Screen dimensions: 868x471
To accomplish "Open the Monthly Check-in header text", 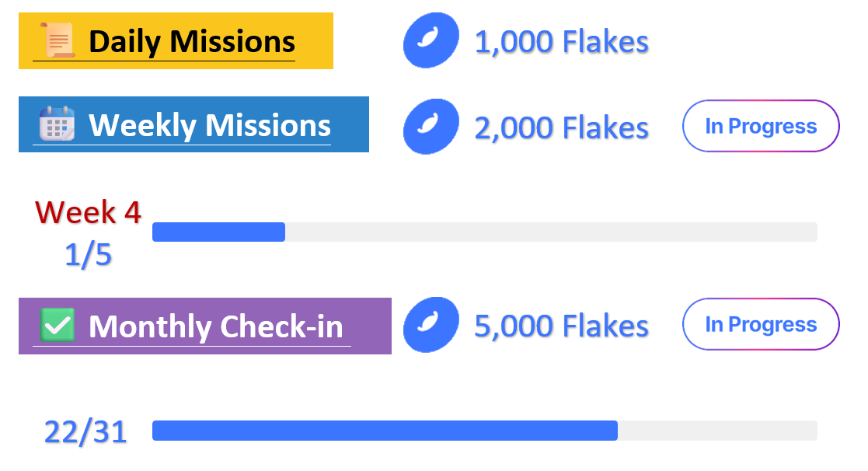I will tap(215, 326).
